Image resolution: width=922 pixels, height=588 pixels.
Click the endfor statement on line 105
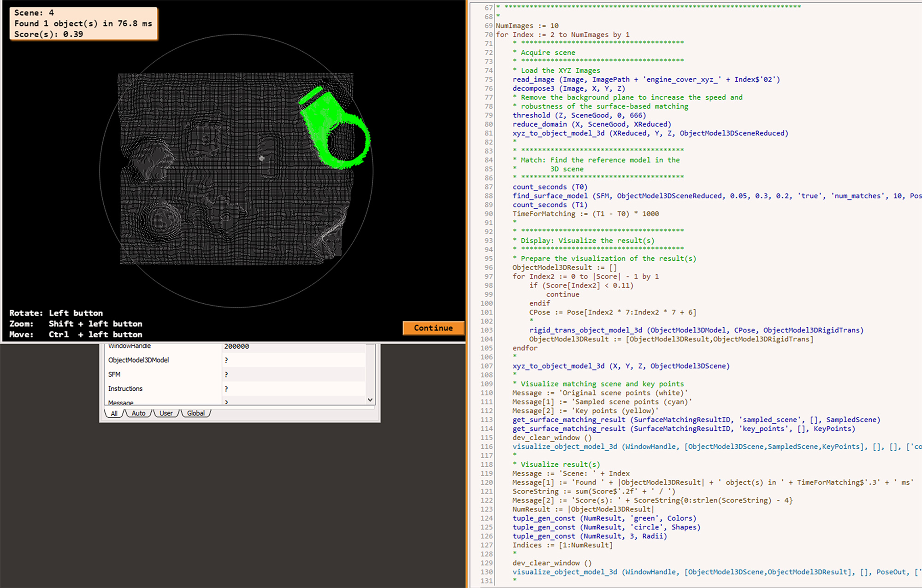point(525,348)
